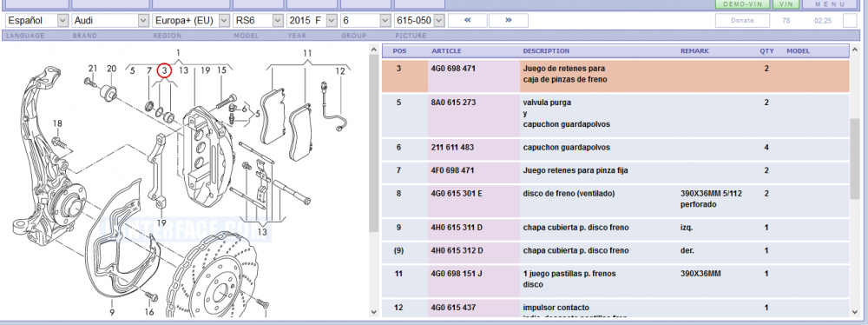Open the Language dropdown showing Español
Viewport: 868px width, 325px height.
point(37,21)
